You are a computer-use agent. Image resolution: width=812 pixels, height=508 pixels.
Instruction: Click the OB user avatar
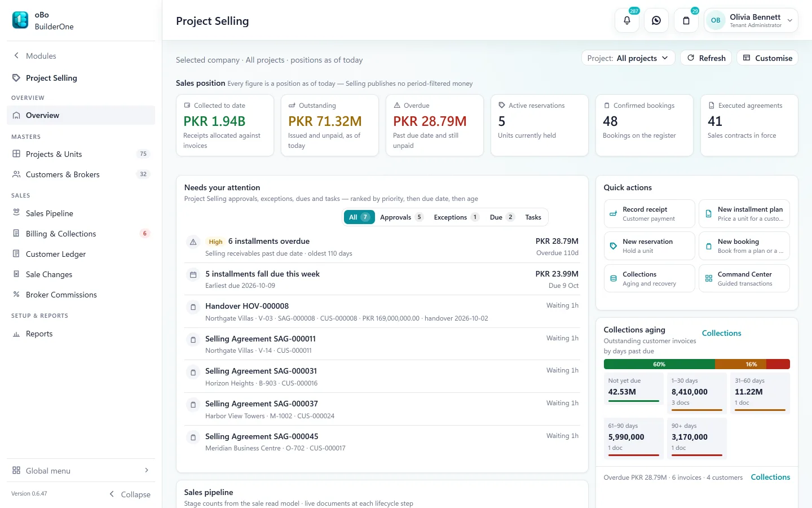(x=716, y=20)
